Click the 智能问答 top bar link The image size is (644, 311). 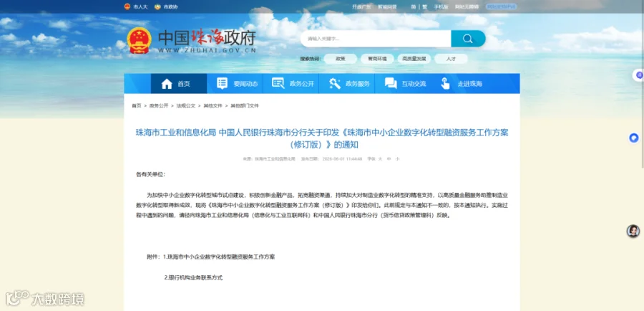[x=387, y=6]
